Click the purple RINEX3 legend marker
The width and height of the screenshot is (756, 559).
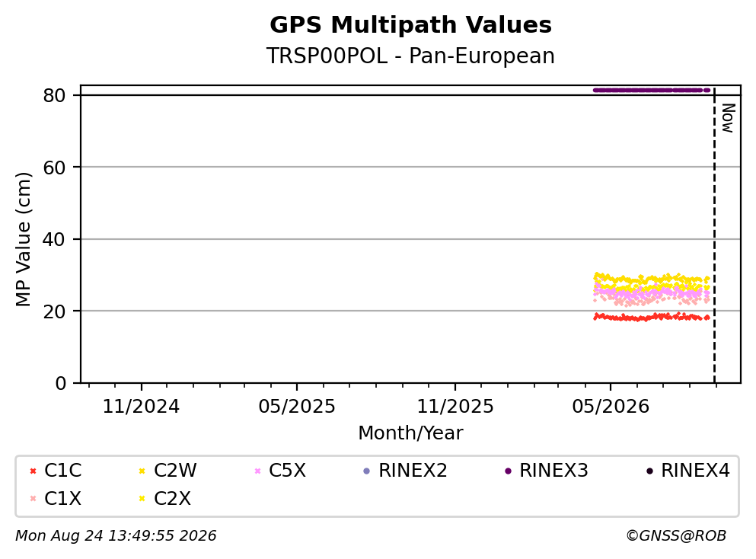[x=508, y=471]
